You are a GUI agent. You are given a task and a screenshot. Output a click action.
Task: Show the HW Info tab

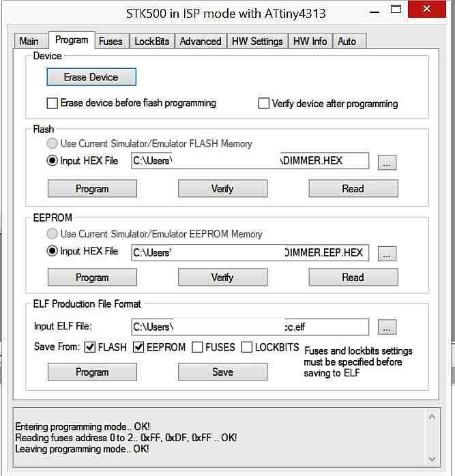(x=310, y=42)
